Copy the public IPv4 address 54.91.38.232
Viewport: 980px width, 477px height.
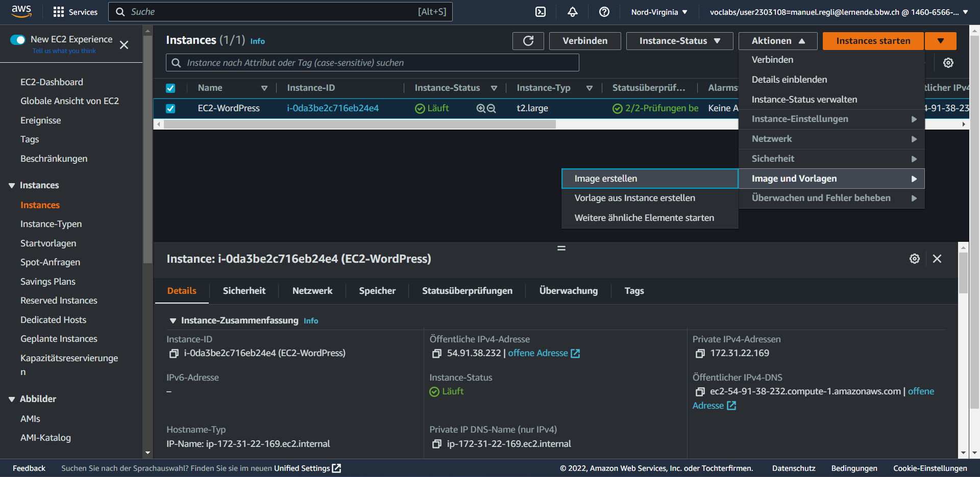click(x=437, y=354)
